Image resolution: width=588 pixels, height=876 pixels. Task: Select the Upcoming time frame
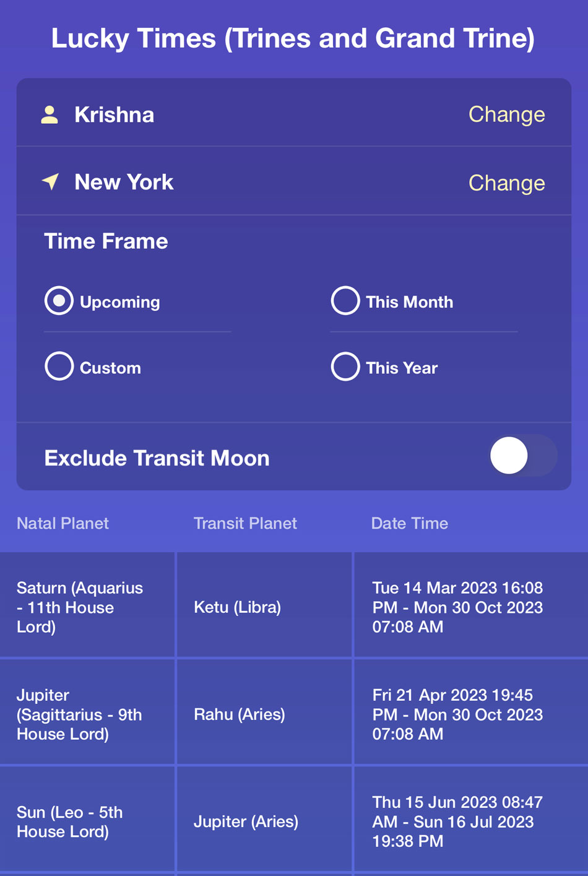point(59,301)
